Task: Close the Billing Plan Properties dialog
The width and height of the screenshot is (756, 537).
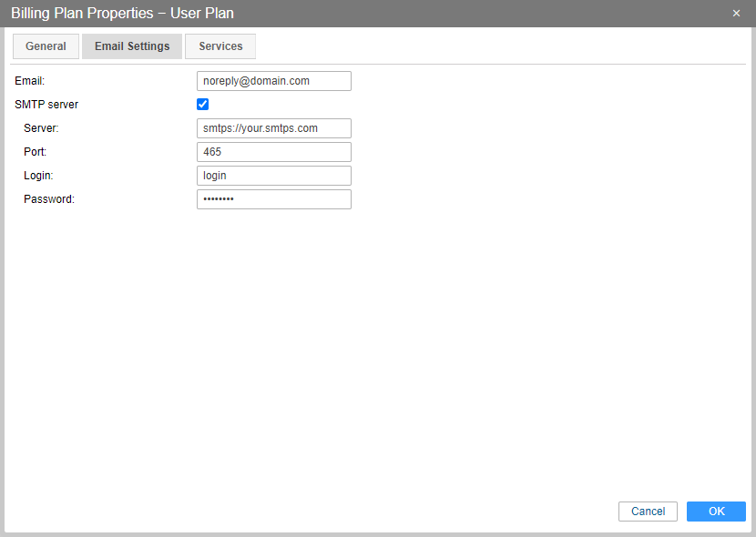Action: [736, 14]
